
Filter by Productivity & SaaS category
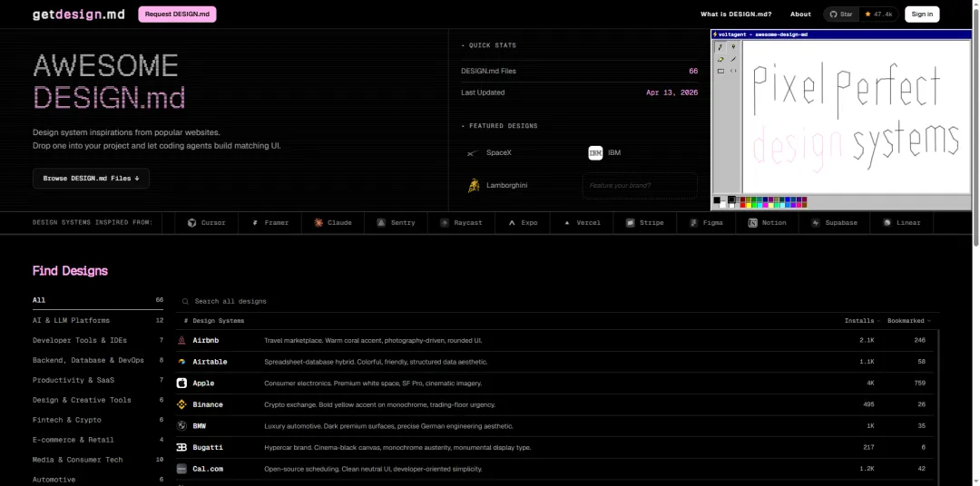pyautogui.click(x=97, y=380)
